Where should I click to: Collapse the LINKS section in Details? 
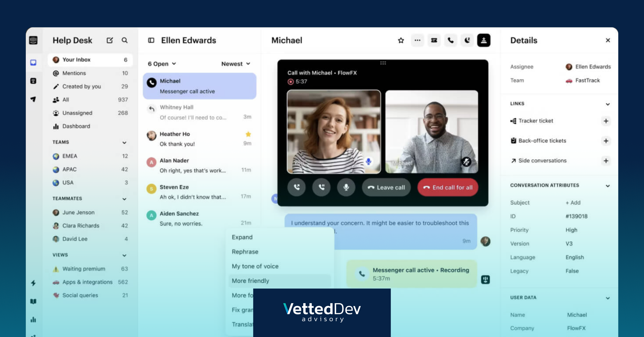608,104
